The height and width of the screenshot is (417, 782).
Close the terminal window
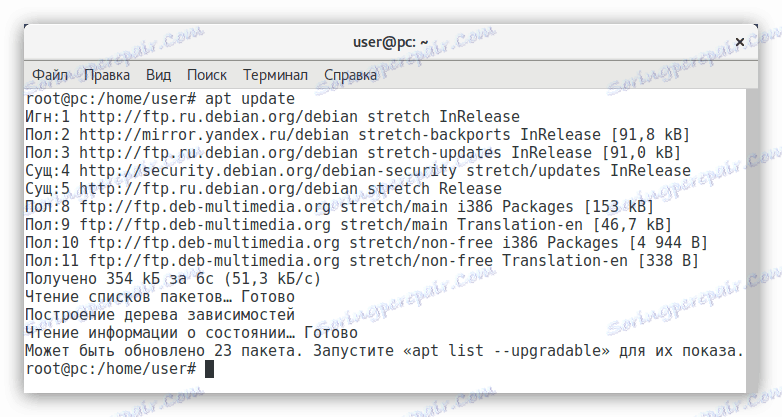(x=739, y=43)
